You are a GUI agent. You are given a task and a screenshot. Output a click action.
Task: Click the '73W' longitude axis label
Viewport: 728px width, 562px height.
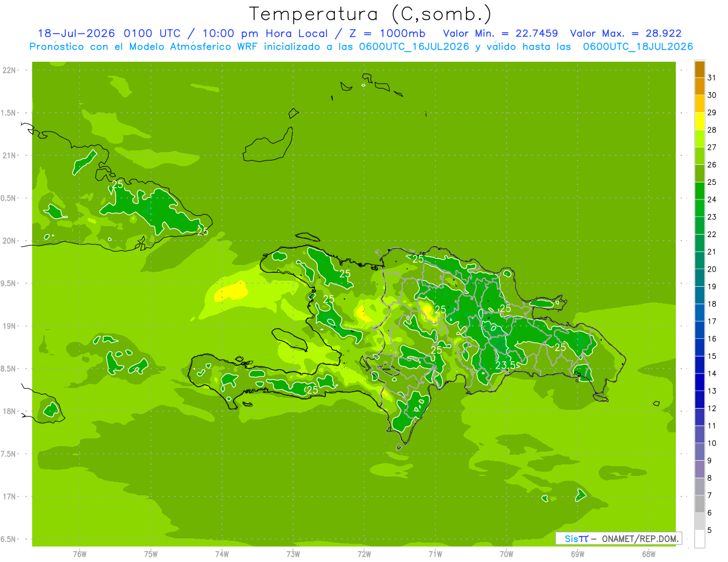coord(293,554)
